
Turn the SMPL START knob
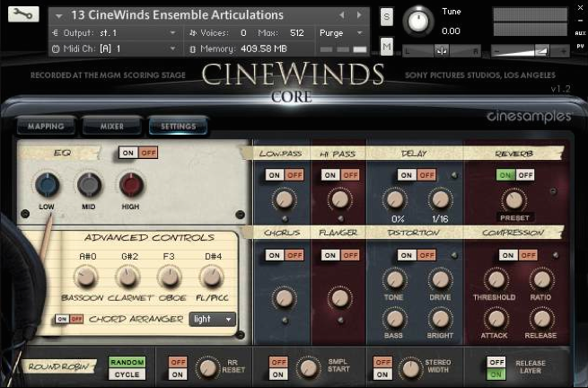[x=308, y=368]
